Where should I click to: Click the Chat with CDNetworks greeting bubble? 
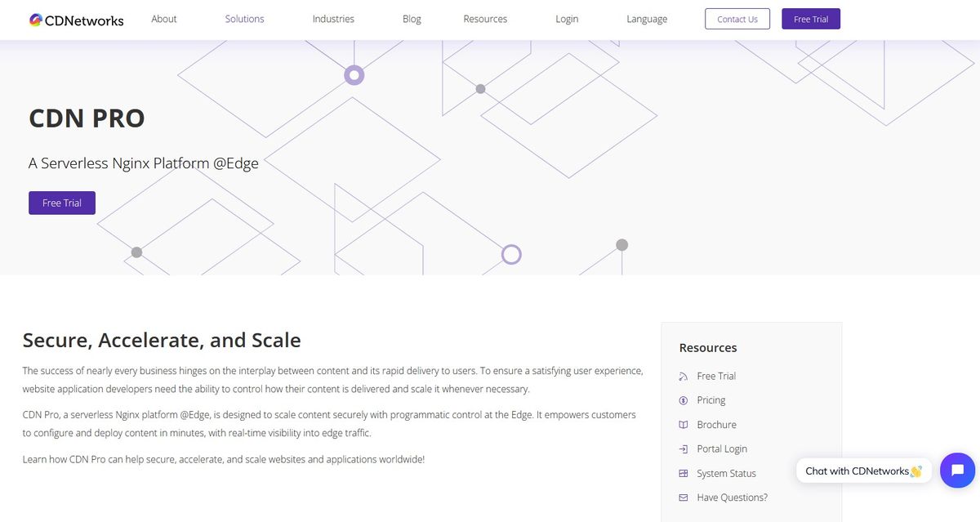[863, 471]
